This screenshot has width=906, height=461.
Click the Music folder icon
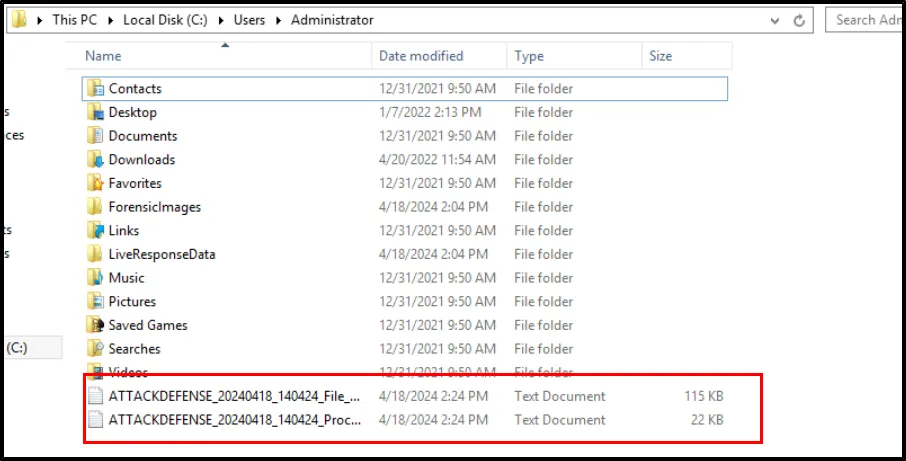(95, 278)
